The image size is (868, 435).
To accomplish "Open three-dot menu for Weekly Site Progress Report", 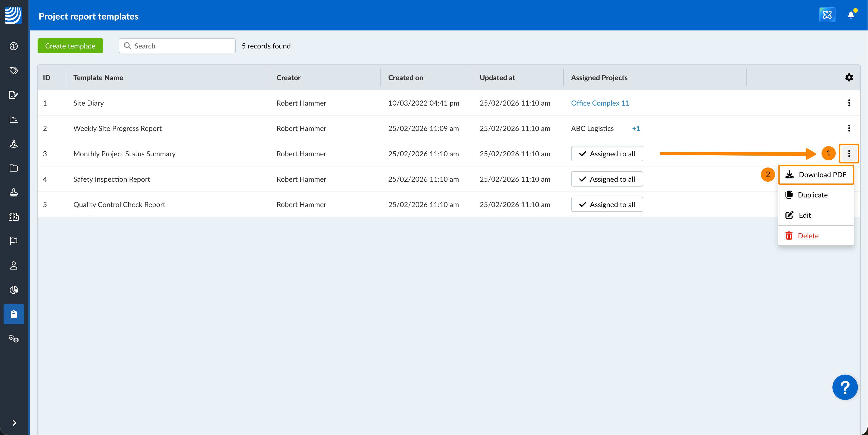I will click(849, 128).
